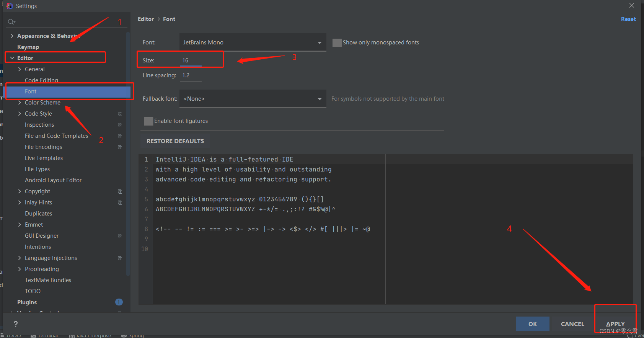644x338 pixels.
Task: Click the project-level icon next to Code Style
Action: 120,114
